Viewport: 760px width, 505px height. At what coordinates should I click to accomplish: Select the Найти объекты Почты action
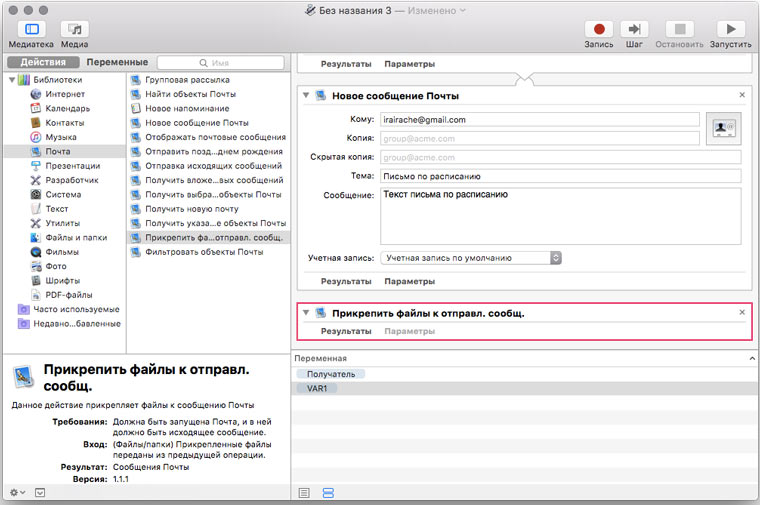(x=190, y=94)
